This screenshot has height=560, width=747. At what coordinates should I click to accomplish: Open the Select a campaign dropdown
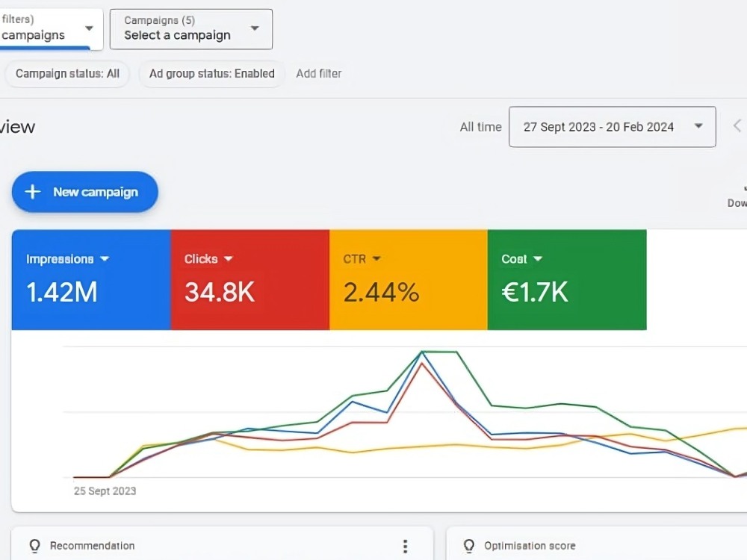191,29
